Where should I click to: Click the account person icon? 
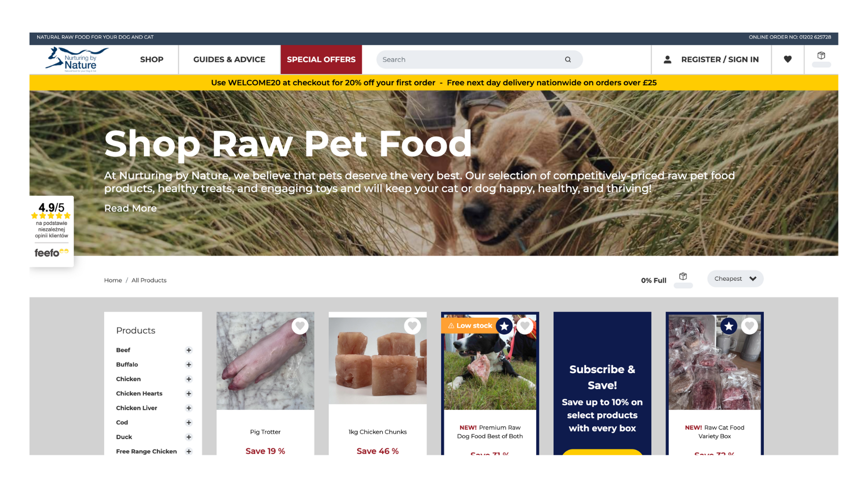668,59
